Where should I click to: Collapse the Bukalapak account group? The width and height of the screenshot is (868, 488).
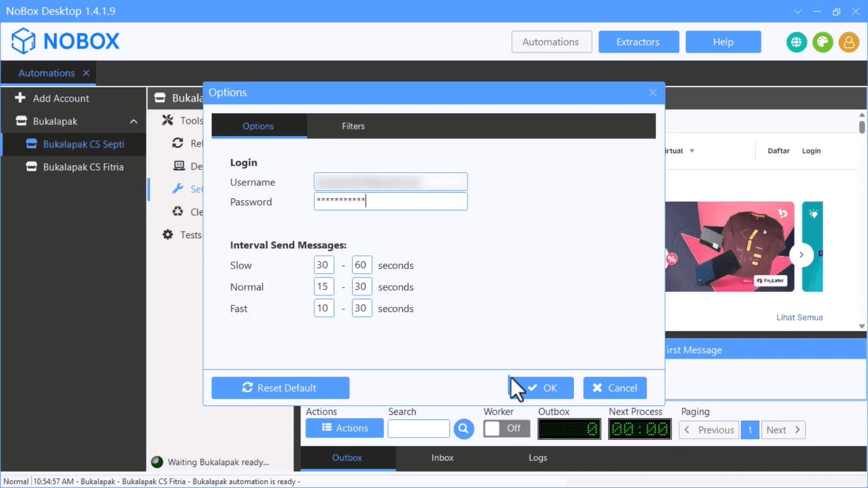[x=133, y=121]
